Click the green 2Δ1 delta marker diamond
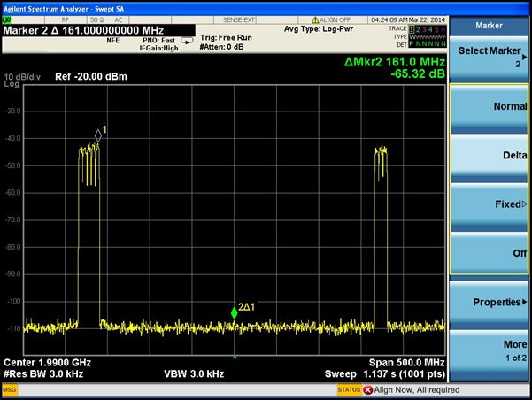Screen dimensions: 532x400 234,312
